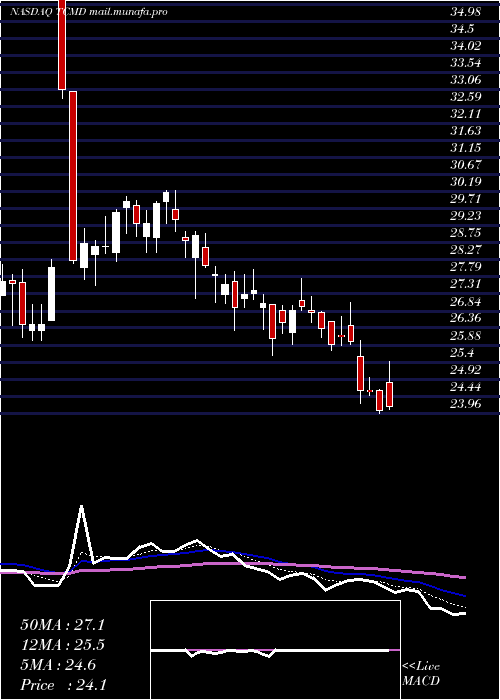Click the 25.4 price axis label

[462, 353]
